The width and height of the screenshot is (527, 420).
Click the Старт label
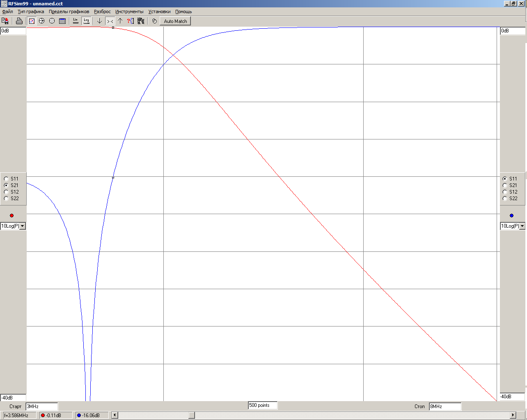(x=15, y=406)
